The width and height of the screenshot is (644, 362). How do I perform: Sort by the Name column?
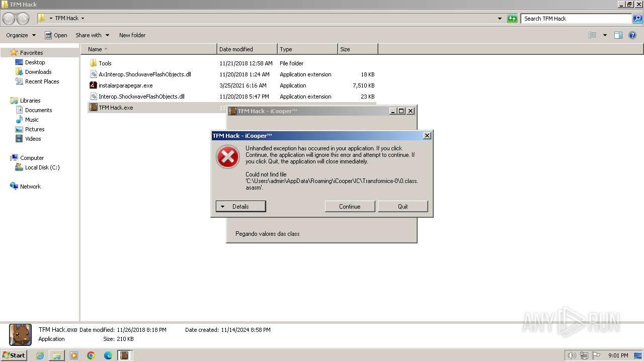[149, 49]
